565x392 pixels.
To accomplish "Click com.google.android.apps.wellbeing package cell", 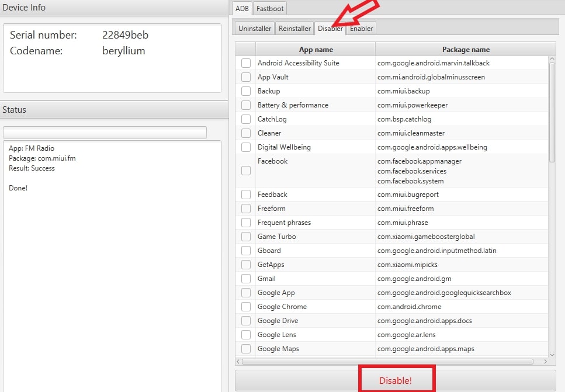I will point(462,147).
